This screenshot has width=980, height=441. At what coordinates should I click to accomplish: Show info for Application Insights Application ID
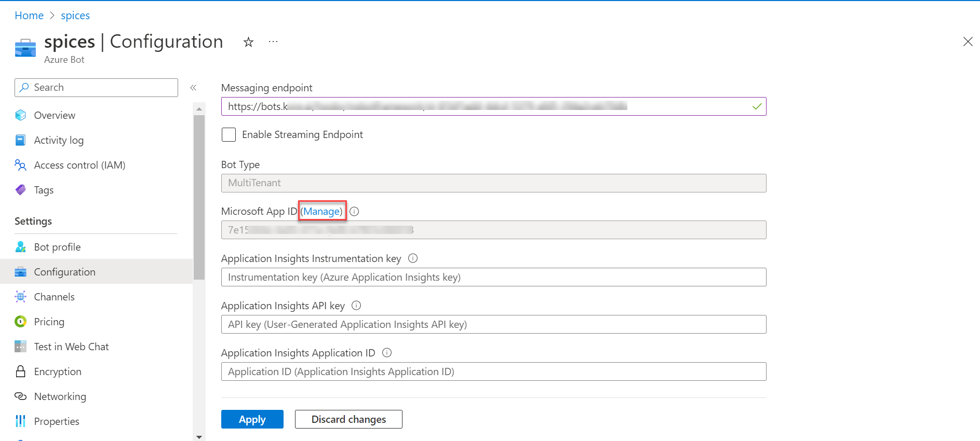[387, 352]
